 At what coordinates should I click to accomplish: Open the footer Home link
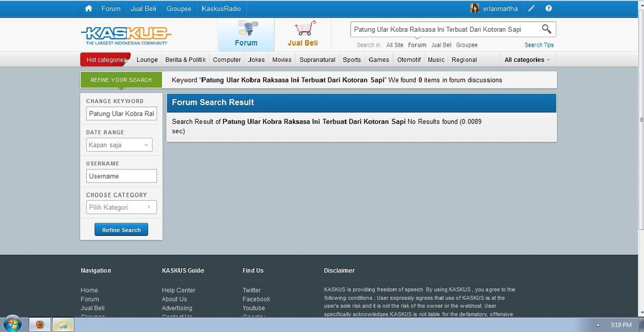(x=90, y=290)
